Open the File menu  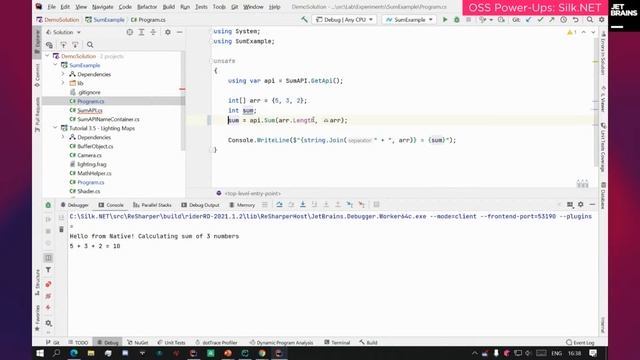pos(51,7)
